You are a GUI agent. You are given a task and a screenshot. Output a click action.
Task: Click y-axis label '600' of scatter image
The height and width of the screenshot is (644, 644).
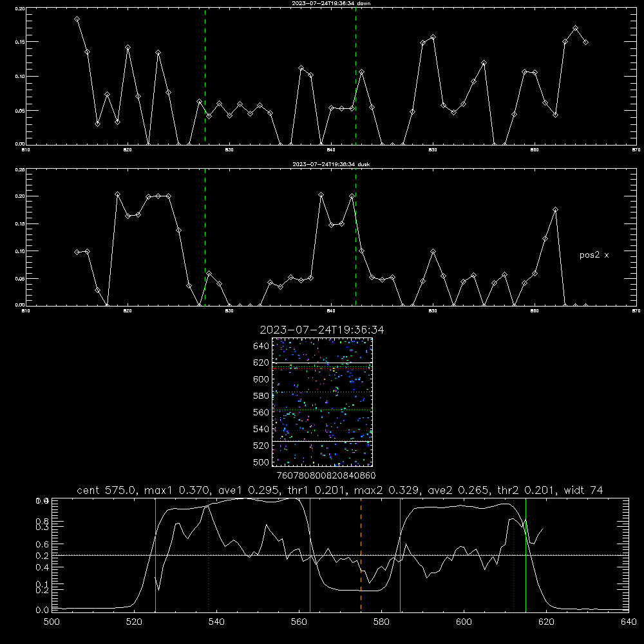[x=261, y=379]
